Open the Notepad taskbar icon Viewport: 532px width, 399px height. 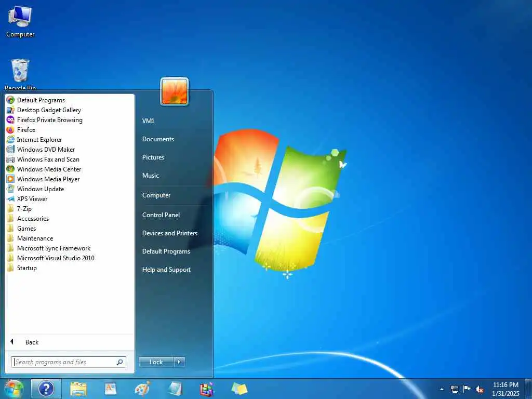175,389
